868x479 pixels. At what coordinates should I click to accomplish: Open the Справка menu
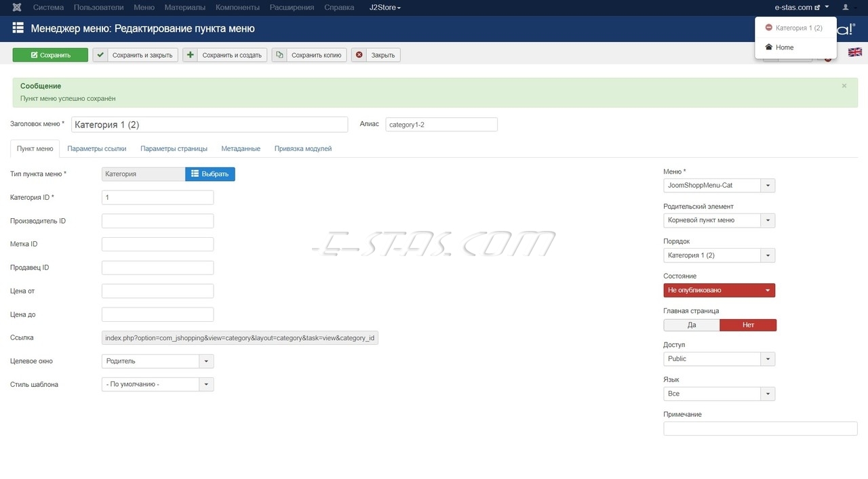(339, 7)
